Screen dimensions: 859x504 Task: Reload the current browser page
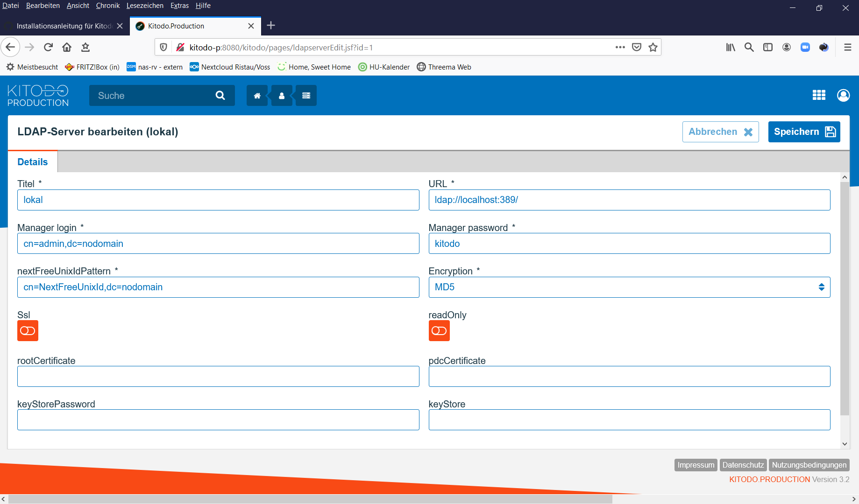48,47
